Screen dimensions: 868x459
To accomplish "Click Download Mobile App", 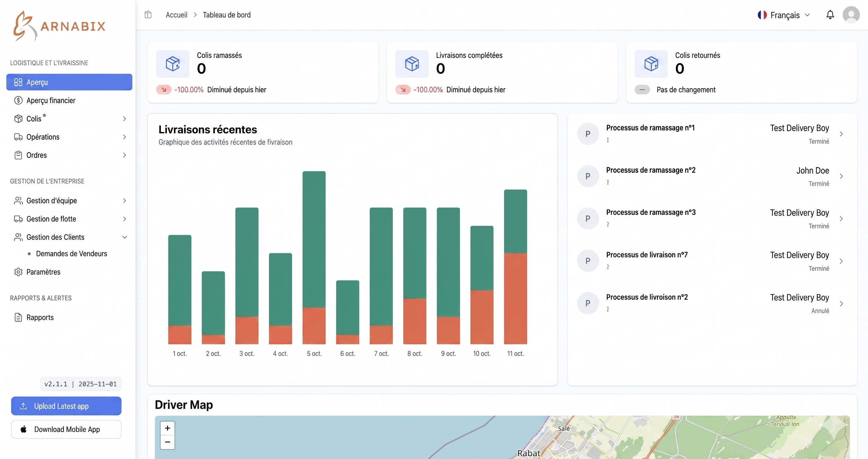I will pos(66,429).
